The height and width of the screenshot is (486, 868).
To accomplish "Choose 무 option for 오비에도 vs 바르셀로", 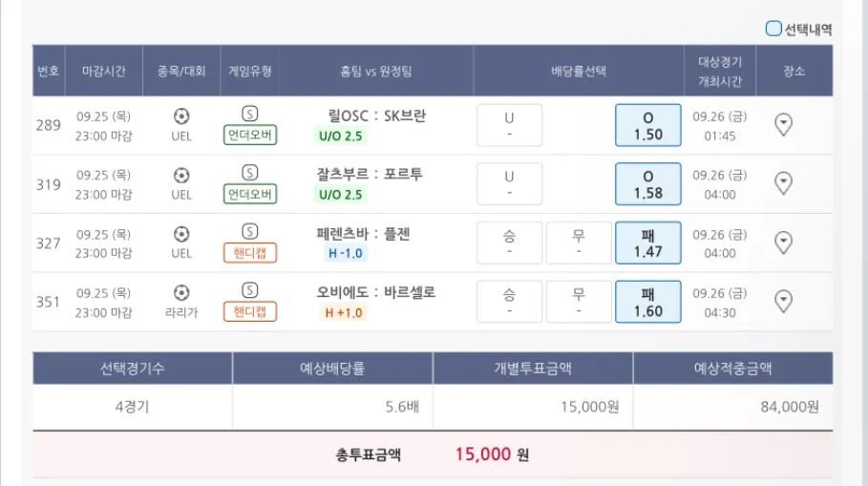I will [x=579, y=302].
